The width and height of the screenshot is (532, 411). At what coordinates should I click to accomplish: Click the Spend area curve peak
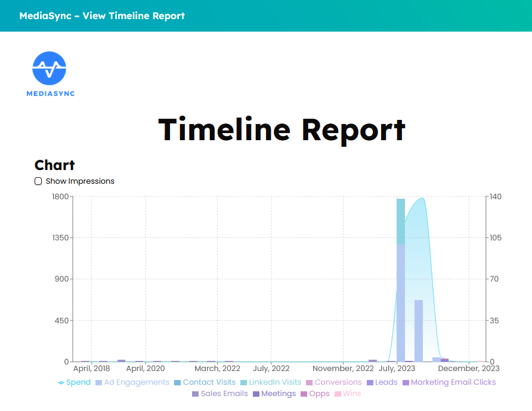[422, 198]
